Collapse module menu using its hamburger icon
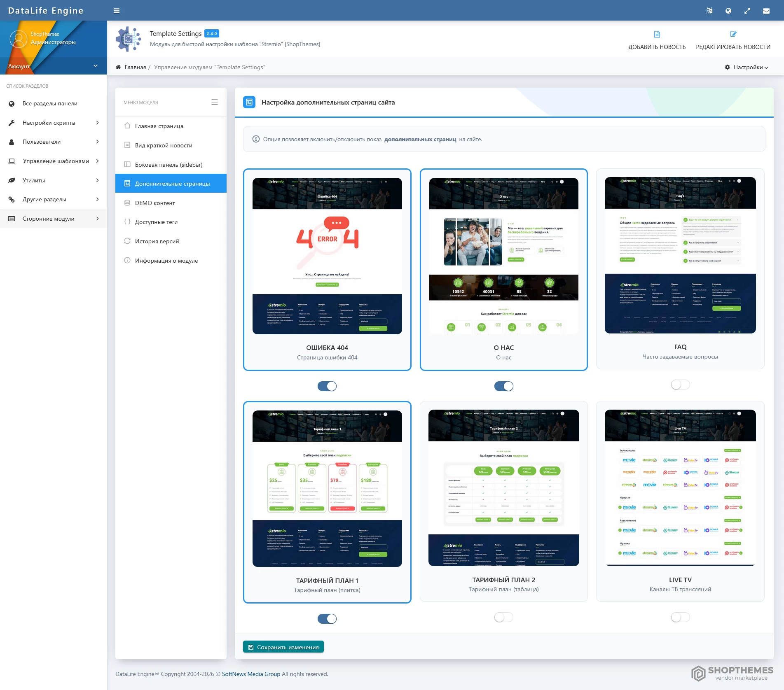The image size is (784, 690). coord(214,102)
